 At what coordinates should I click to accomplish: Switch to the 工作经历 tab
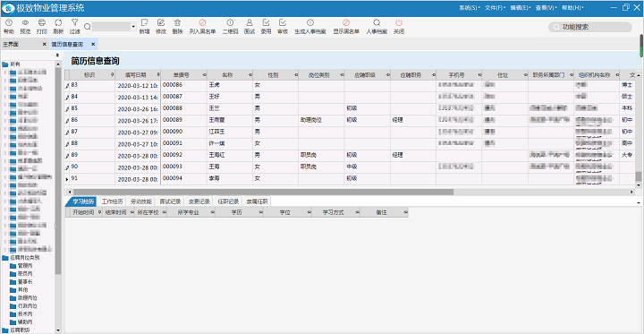point(112,201)
